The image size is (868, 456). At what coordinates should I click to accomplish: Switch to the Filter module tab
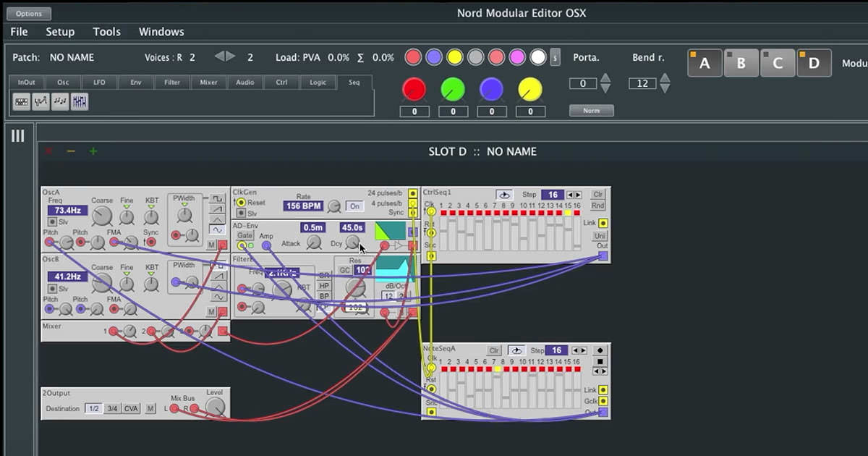pos(172,83)
